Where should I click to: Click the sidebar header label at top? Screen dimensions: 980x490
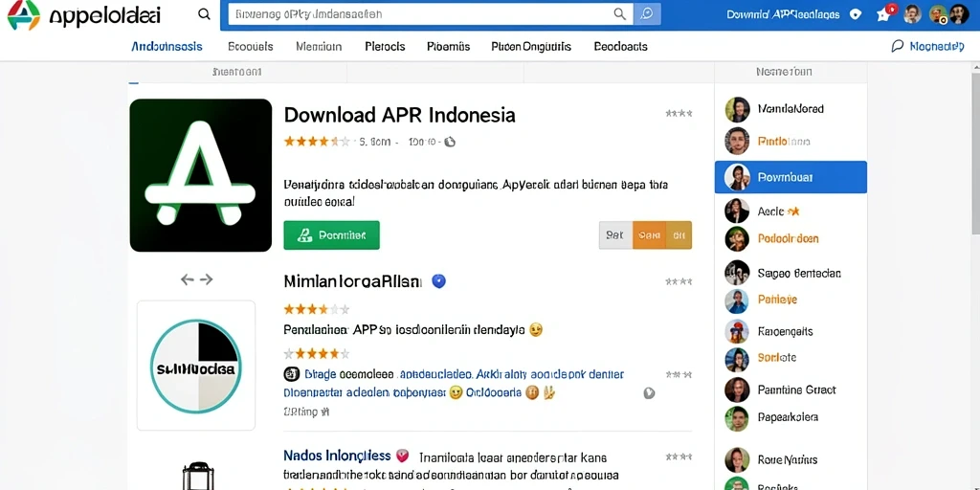point(784,72)
